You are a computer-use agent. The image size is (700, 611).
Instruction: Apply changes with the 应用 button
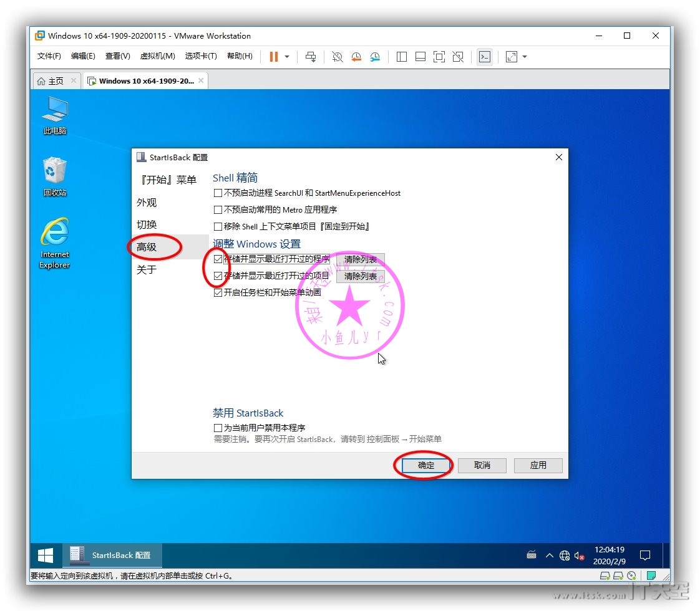[x=538, y=466]
